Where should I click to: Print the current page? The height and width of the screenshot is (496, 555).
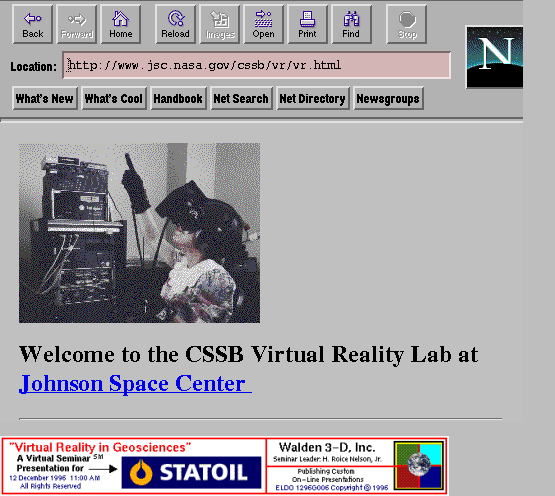pos(307,24)
